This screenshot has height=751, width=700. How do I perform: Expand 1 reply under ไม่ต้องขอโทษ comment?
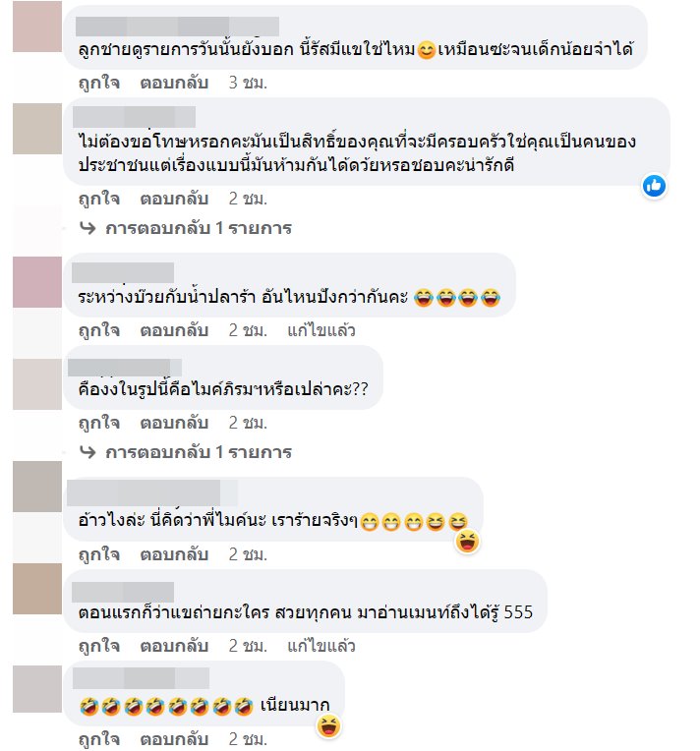pyautogui.click(x=199, y=228)
